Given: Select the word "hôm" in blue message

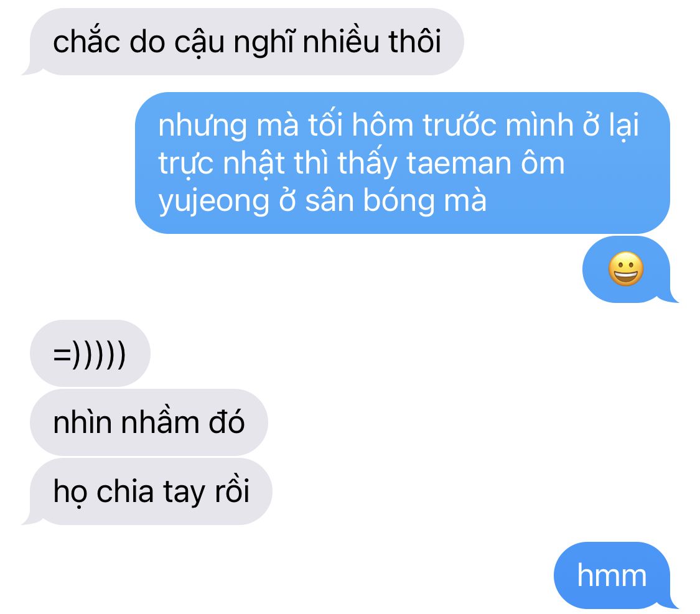Looking at the screenshot, I should pos(383,125).
